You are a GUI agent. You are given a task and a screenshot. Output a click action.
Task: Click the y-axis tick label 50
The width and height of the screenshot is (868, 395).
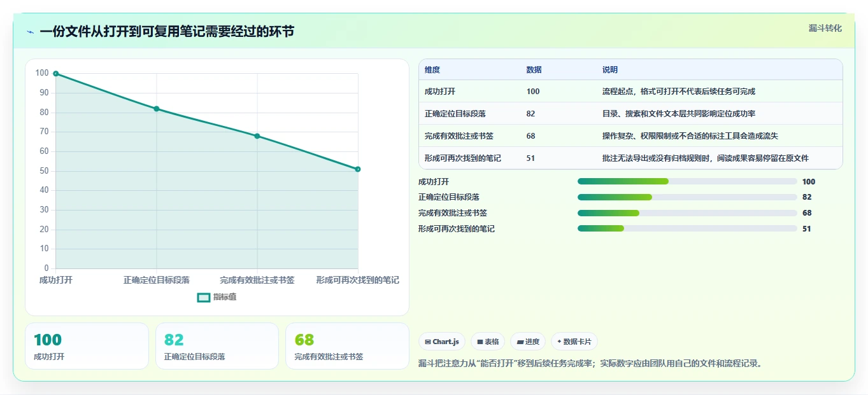click(x=45, y=171)
